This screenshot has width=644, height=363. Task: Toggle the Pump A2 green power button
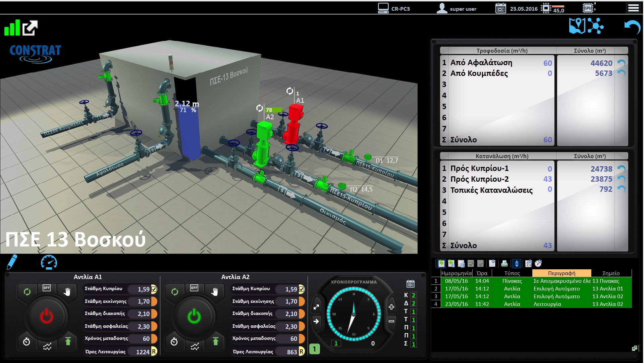(194, 316)
